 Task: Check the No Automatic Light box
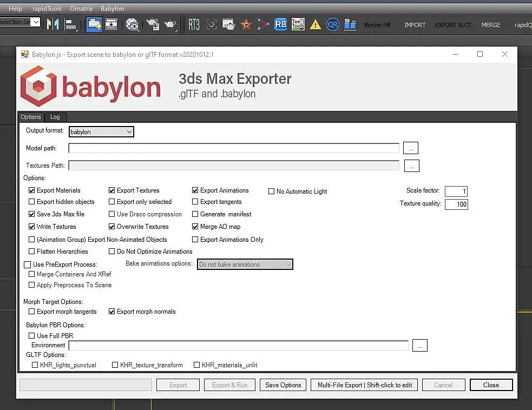point(272,191)
